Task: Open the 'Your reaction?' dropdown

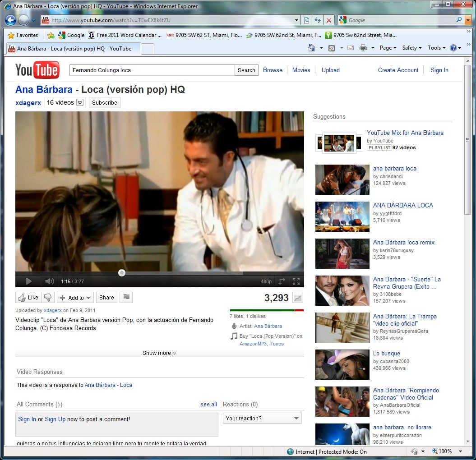Action: [262, 419]
